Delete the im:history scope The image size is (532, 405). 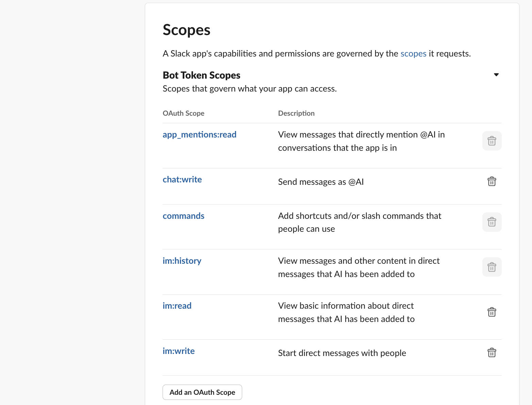point(492,267)
